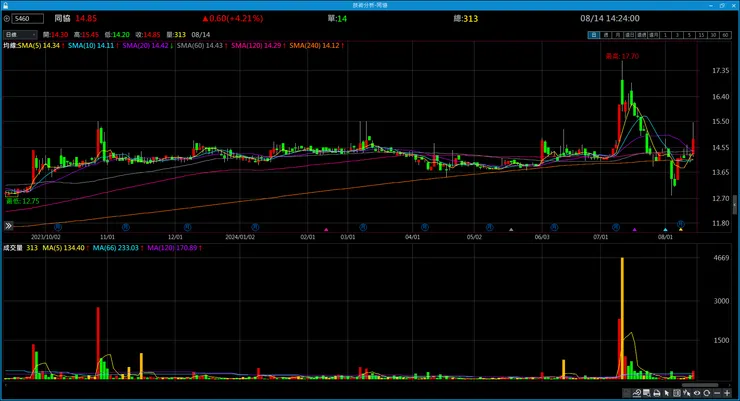Toggle the eye visibility icon in bottom toolbar
Image resolution: width=740 pixels, height=401 pixels.
[x=697, y=393]
